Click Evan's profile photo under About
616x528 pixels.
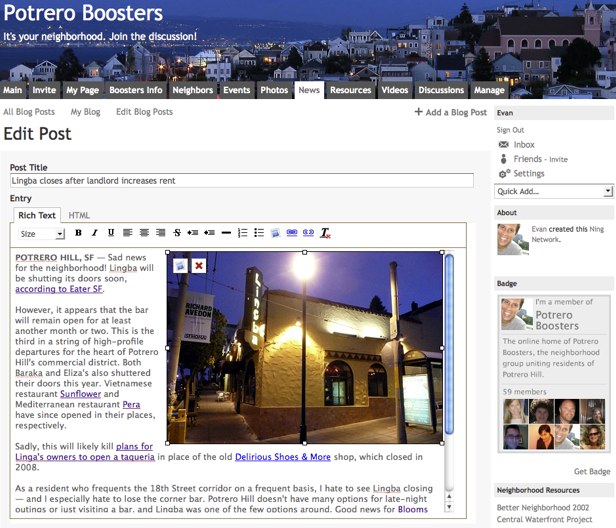coord(512,239)
